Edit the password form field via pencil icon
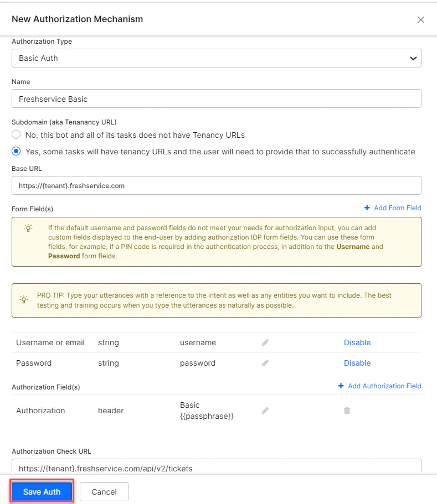Screen dimensions: 437x504 265,363
